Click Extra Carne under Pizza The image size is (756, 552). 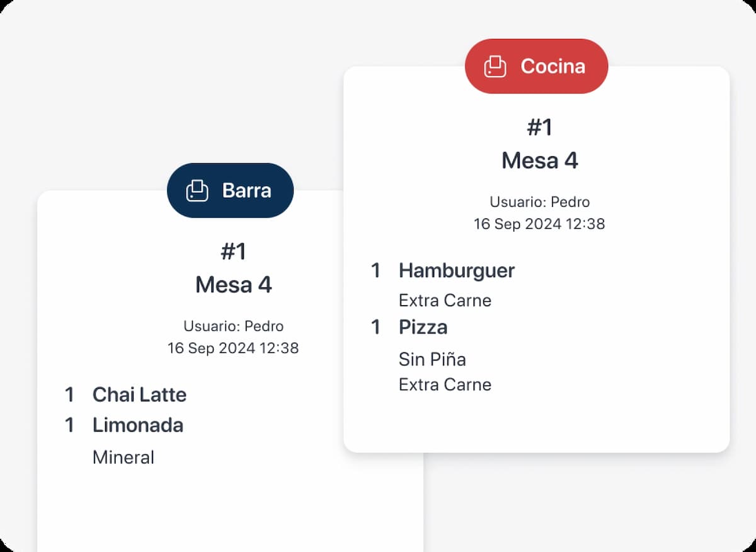tap(445, 384)
